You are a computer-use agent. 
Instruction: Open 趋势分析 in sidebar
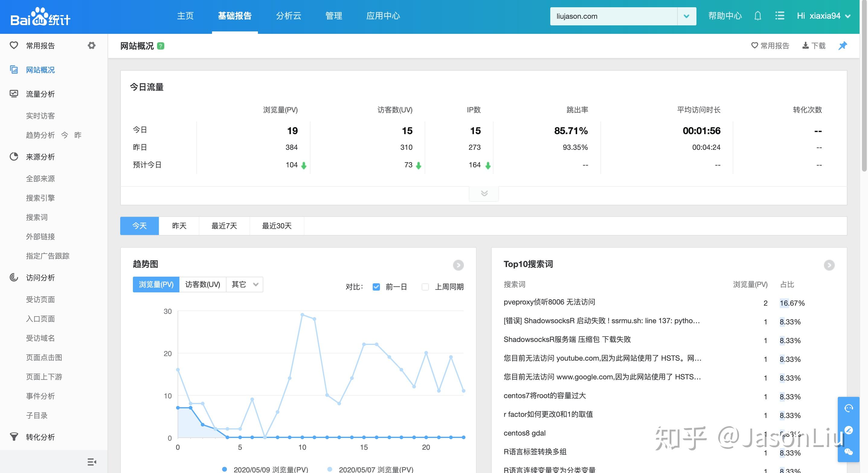click(x=40, y=135)
